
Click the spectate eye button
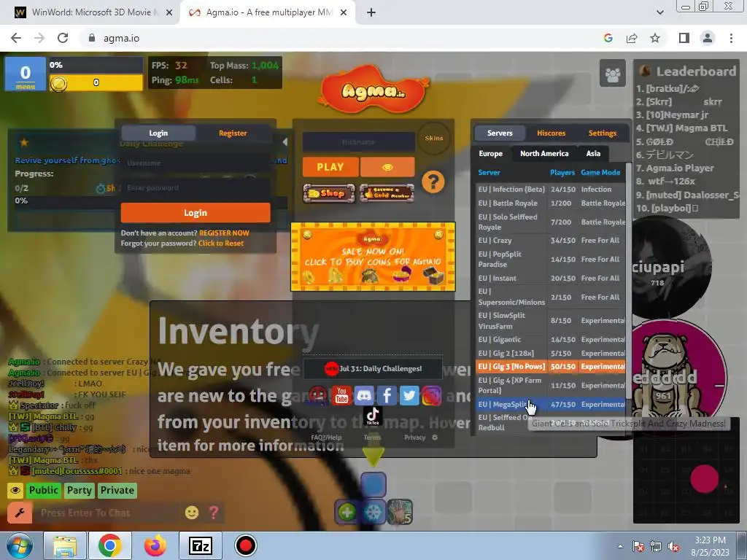pyautogui.click(x=387, y=167)
